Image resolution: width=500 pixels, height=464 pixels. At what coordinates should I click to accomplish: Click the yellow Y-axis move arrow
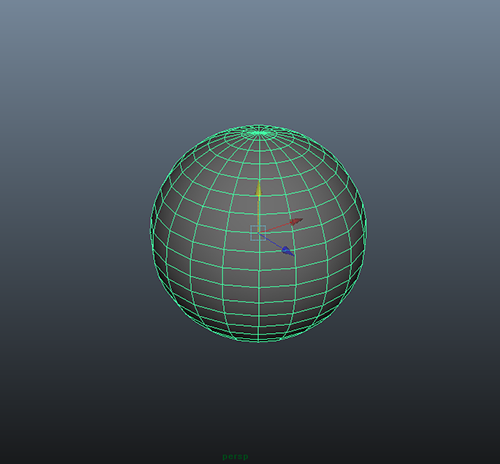(258, 189)
